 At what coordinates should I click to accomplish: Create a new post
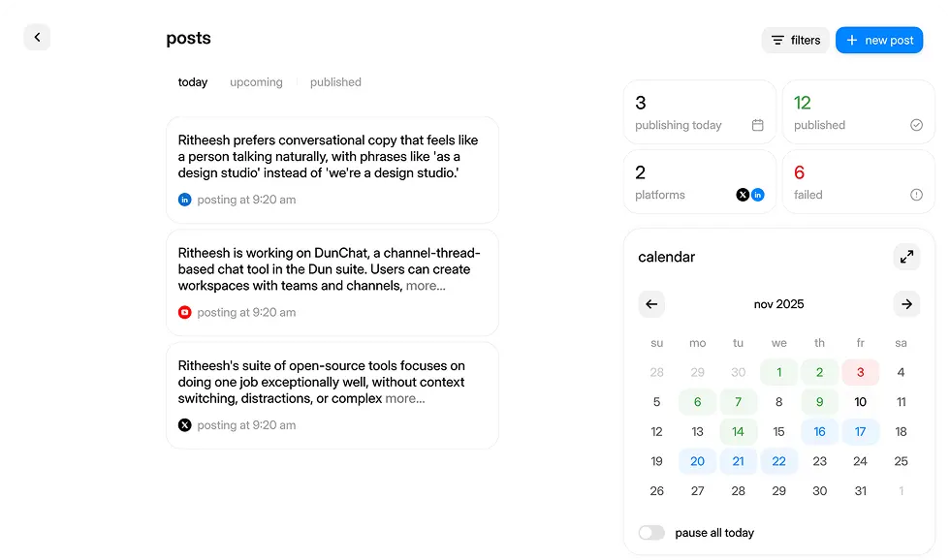point(879,40)
